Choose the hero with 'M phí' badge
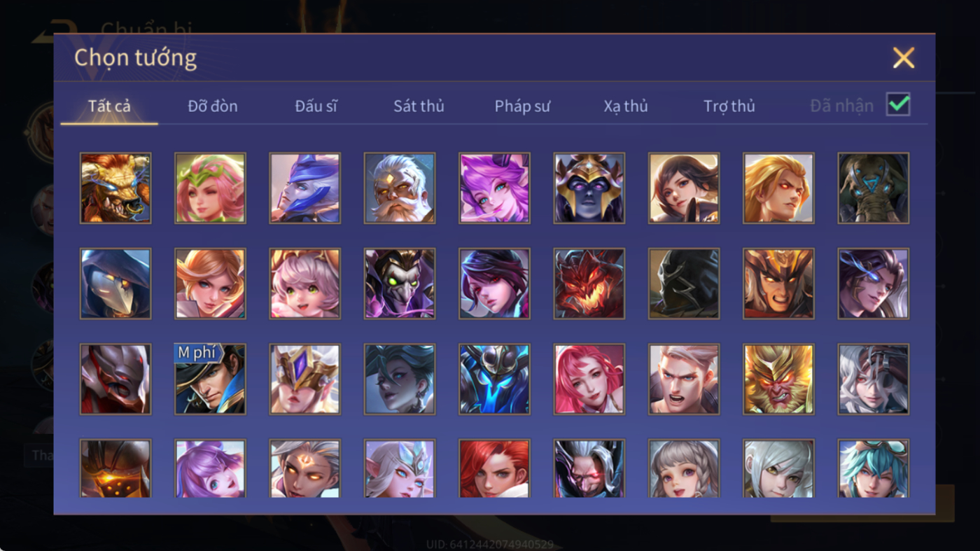Image resolution: width=980 pixels, height=551 pixels. [210, 379]
